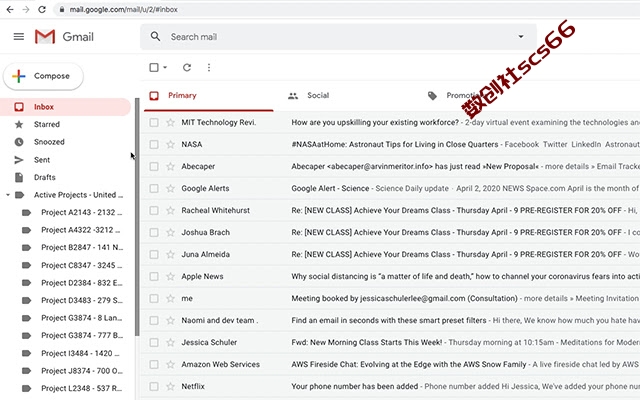Open the Project I3484 label

(x=80, y=353)
